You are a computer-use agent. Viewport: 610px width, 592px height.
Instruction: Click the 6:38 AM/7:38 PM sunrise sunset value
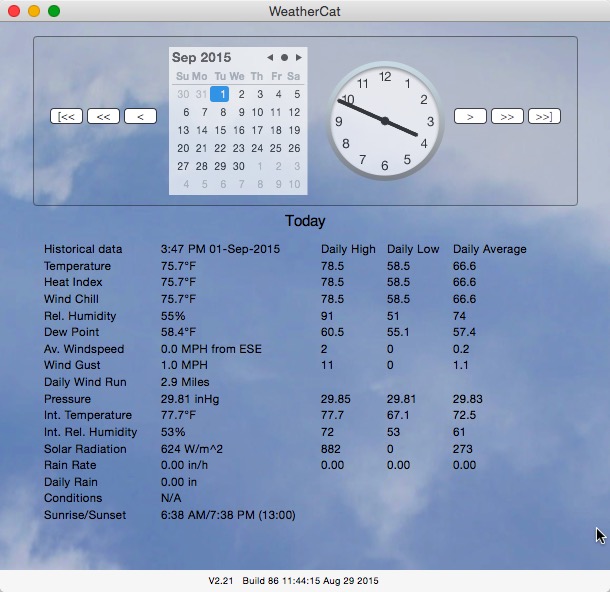click(x=228, y=515)
